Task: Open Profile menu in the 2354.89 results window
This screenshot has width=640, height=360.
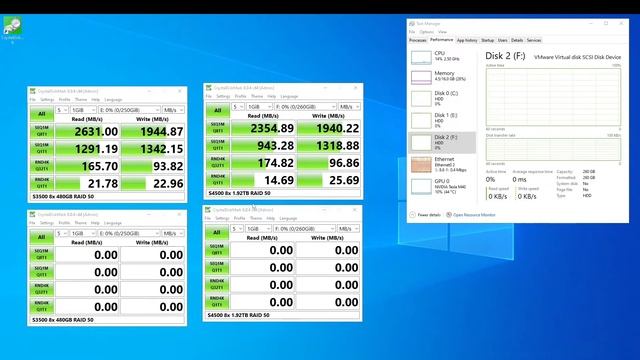Action: pos(240,96)
